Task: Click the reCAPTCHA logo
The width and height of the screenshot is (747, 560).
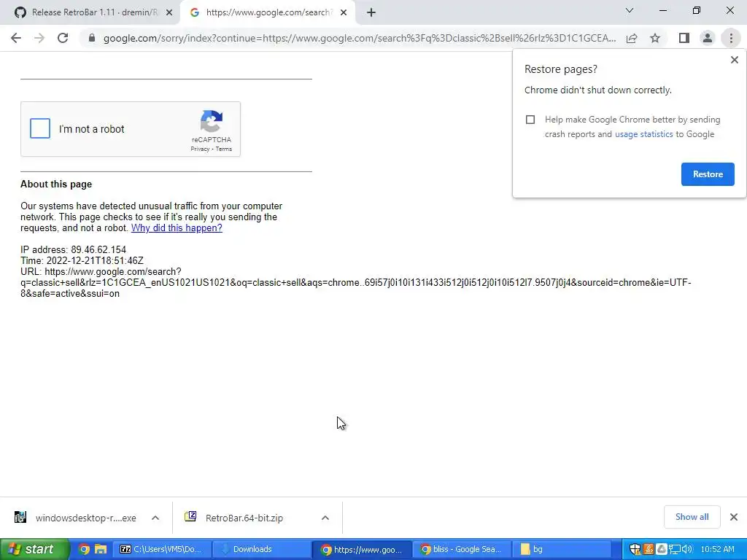Action: pos(212,121)
